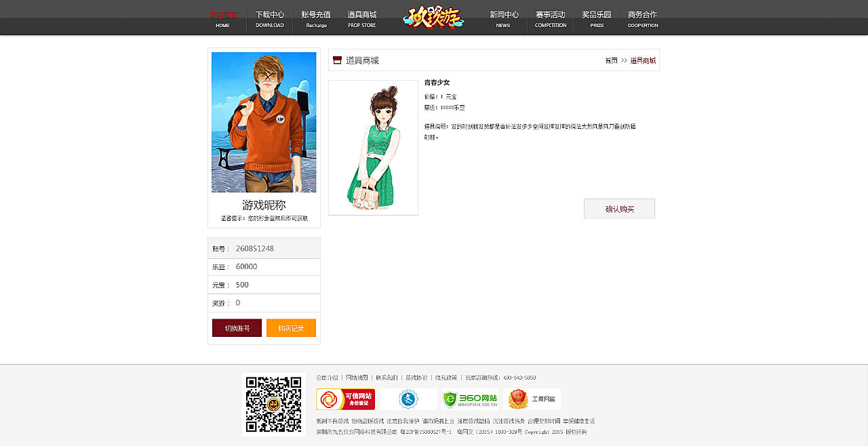
Task: Click the 玖玖游 game logo
Action: point(433,17)
